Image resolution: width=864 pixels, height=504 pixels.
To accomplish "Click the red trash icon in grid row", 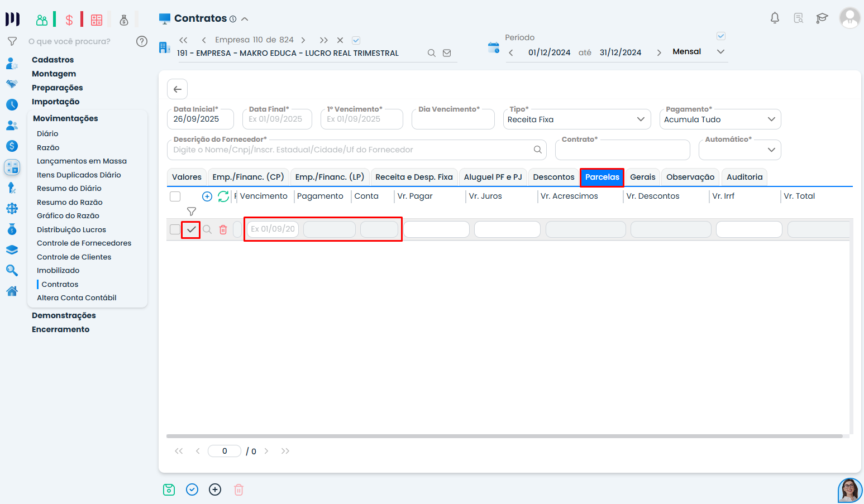I will pyautogui.click(x=223, y=230).
